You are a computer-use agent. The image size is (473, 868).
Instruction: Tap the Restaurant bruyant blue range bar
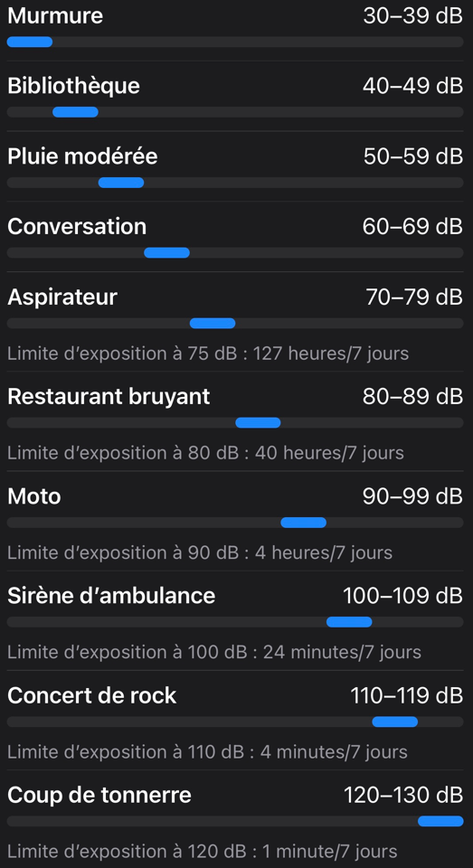click(x=258, y=423)
